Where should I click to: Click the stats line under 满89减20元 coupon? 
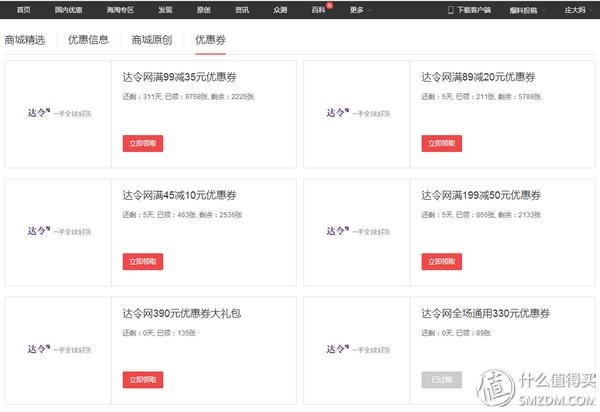[481, 96]
